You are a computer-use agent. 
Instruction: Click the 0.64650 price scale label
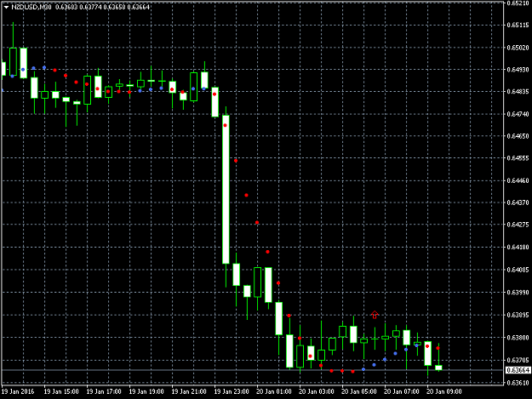[518, 136]
